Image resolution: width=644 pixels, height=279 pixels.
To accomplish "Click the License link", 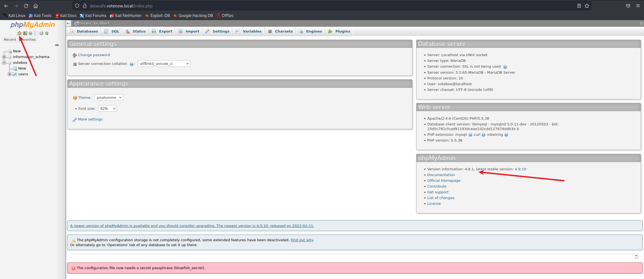I will tap(434, 204).
